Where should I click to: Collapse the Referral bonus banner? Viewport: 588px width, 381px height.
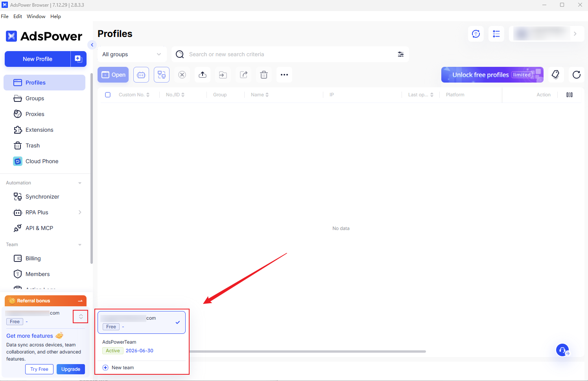click(81, 300)
